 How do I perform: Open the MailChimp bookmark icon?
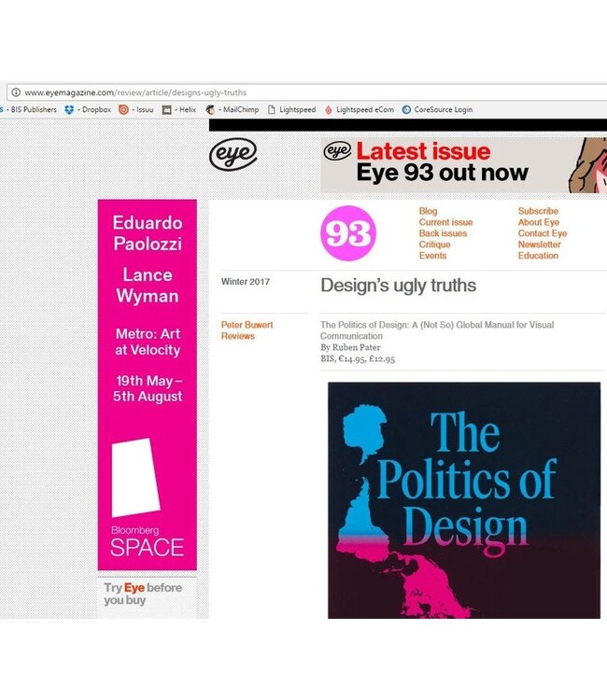(x=210, y=109)
